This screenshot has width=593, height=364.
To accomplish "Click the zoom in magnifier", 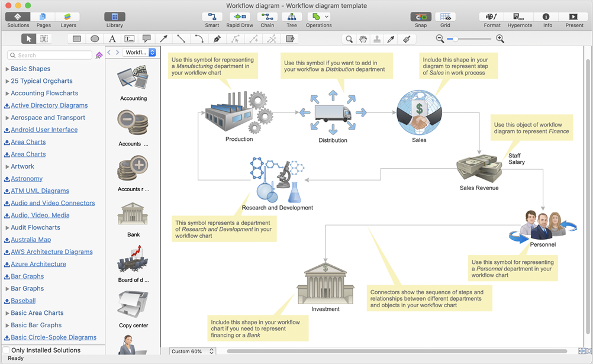I will [x=500, y=38].
